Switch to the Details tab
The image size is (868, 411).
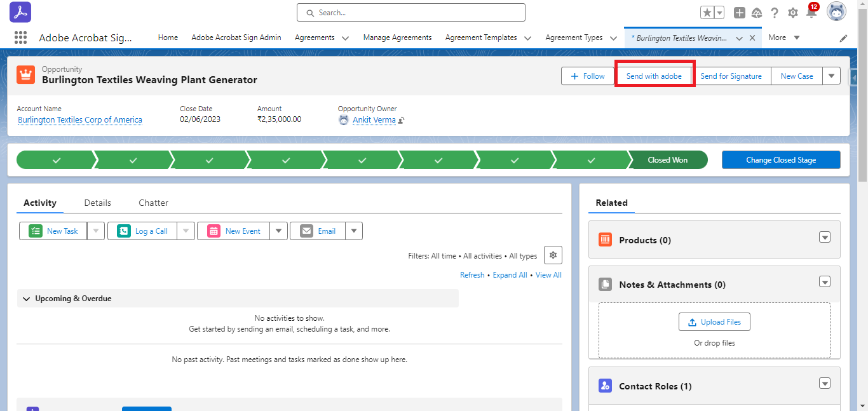point(98,203)
